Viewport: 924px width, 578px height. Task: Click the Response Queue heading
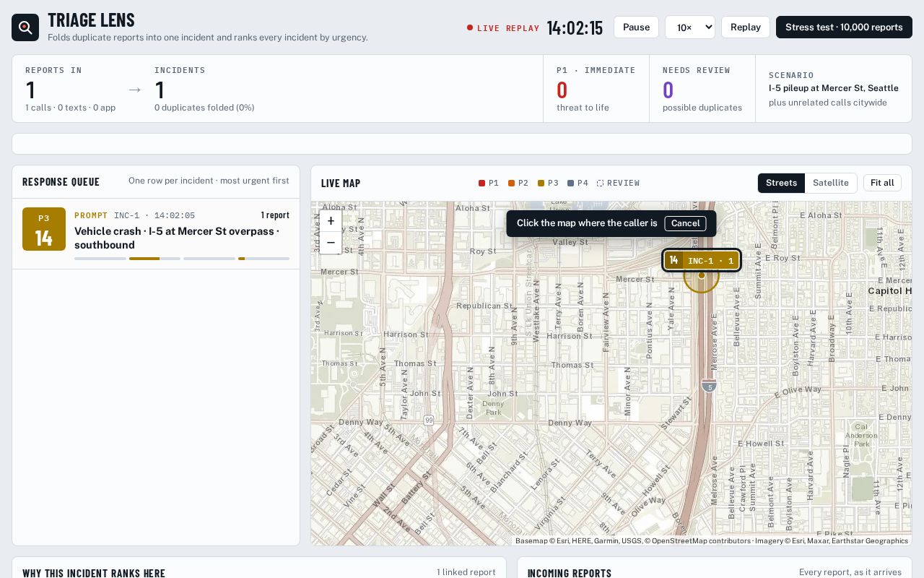point(61,181)
